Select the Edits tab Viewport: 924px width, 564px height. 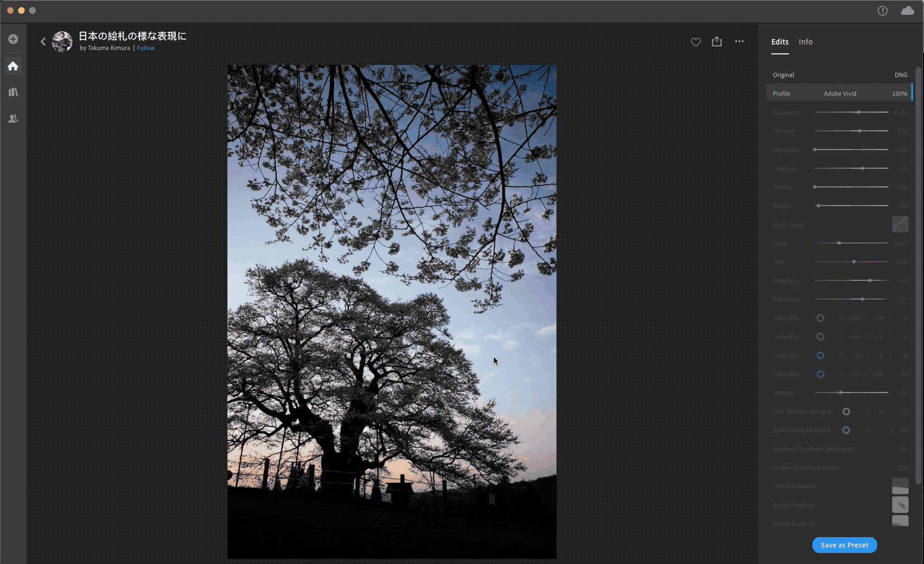click(x=780, y=42)
